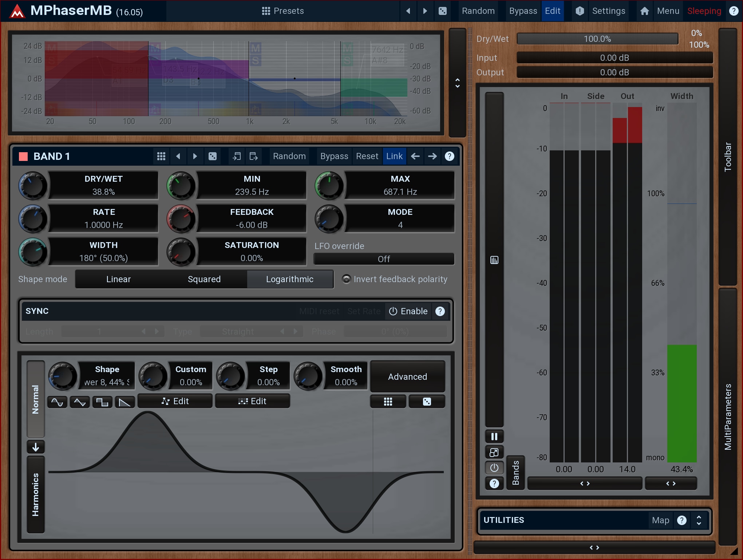Screen dimensions: 743x560
Task: Load the previous global preset
Action: tap(408, 11)
